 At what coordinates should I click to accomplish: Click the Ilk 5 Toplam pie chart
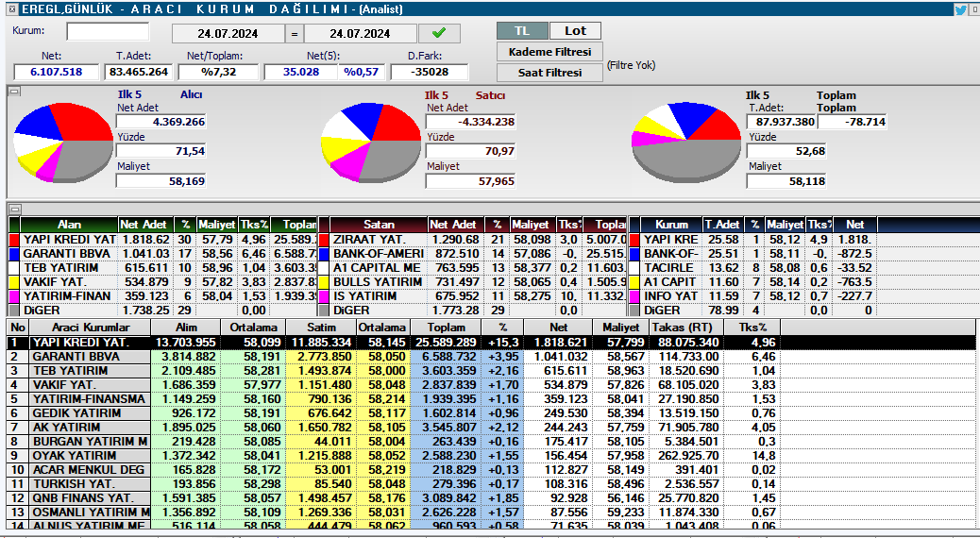pos(686,142)
